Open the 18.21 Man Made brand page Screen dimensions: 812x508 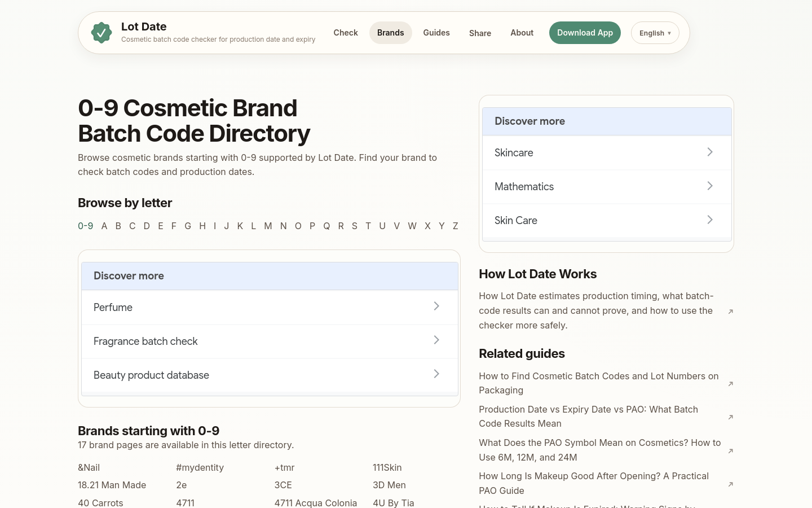[112, 485]
